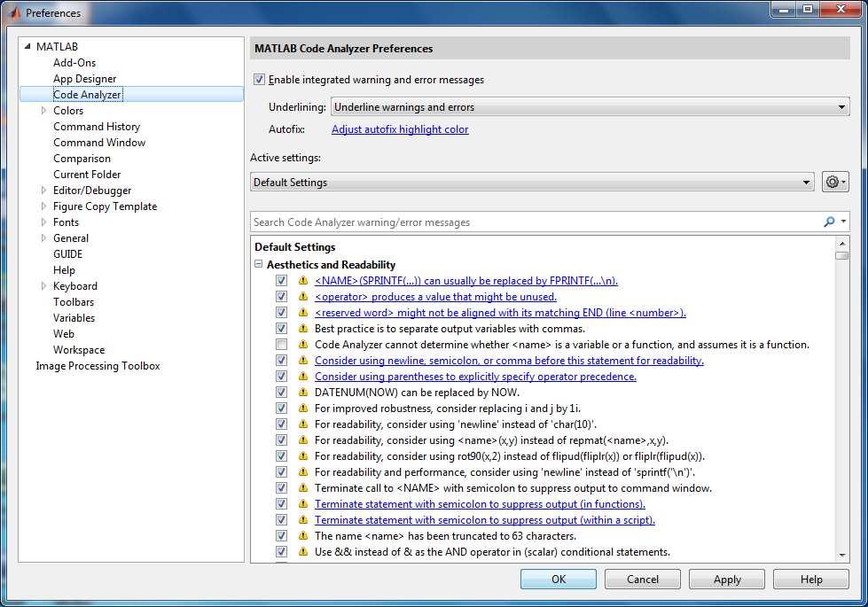Image resolution: width=868 pixels, height=607 pixels.
Task: Check 'Code Analyzer cannot determine' message checkbox
Action: tap(282, 344)
